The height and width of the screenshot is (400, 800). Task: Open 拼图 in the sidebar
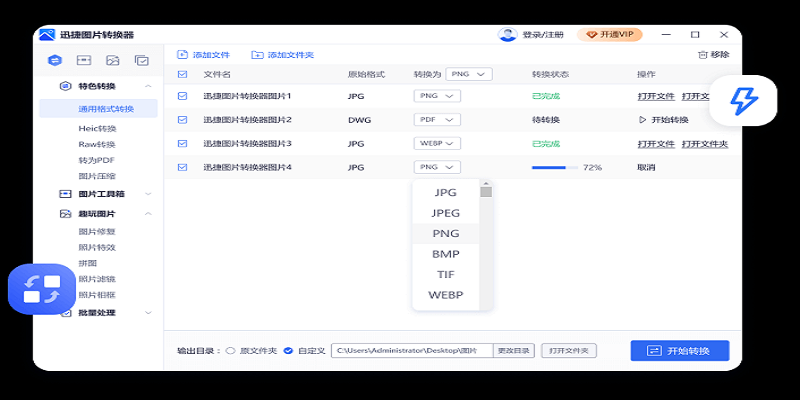point(88,263)
